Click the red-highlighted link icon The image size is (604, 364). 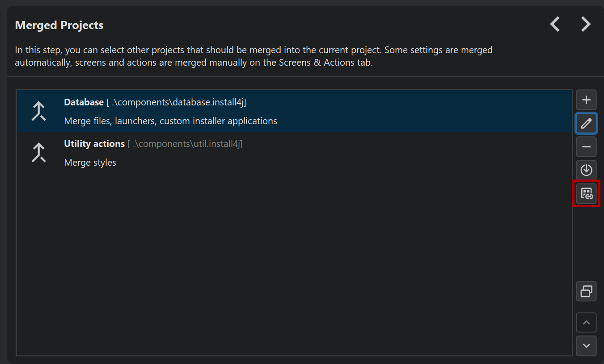click(x=586, y=193)
